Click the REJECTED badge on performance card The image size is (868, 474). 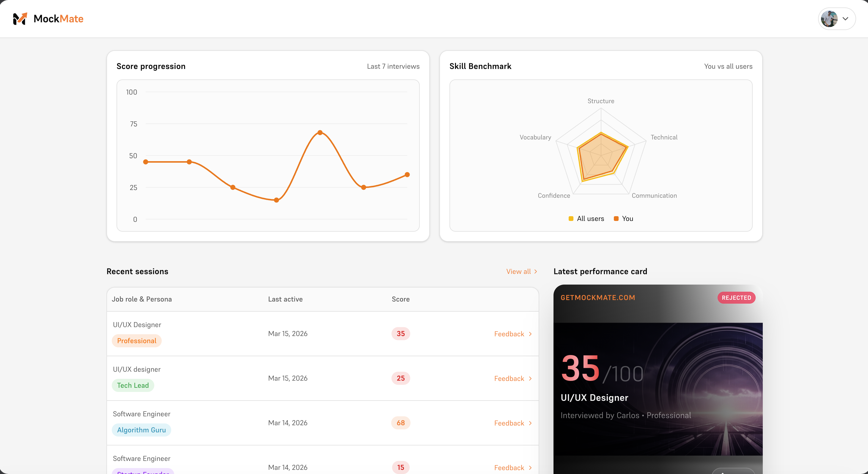pyautogui.click(x=736, y=298)
